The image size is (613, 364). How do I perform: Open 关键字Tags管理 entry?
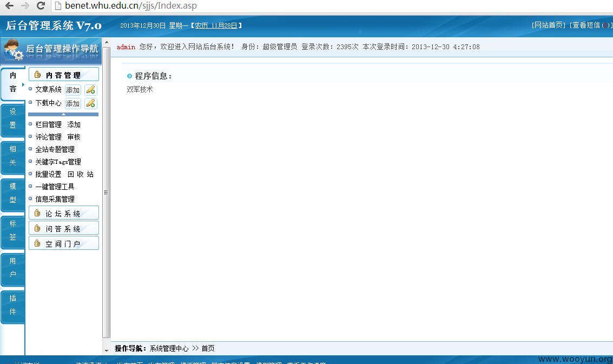[x=58, y=162]
